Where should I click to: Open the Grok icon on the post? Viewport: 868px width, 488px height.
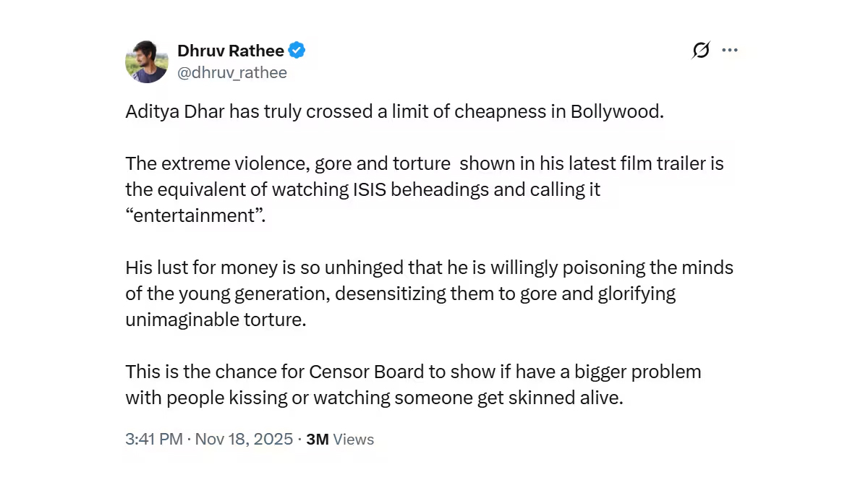pyautogui.click(x=700, y=50)
